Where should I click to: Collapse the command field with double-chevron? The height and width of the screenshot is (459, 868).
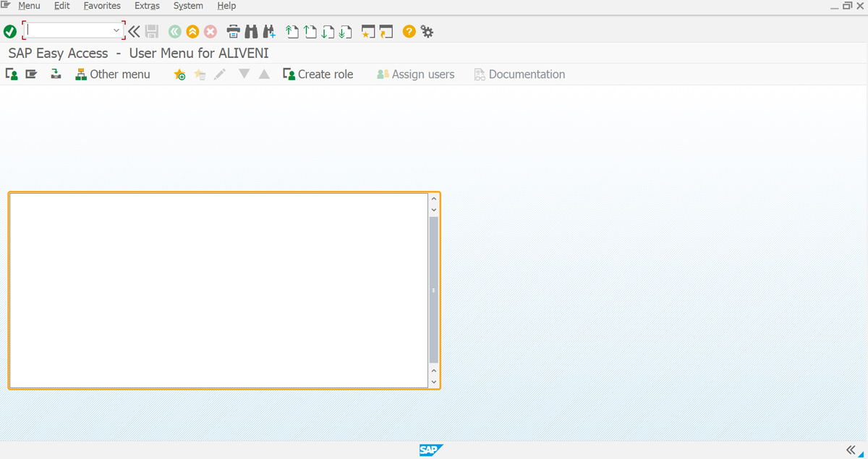coord(135,31)
